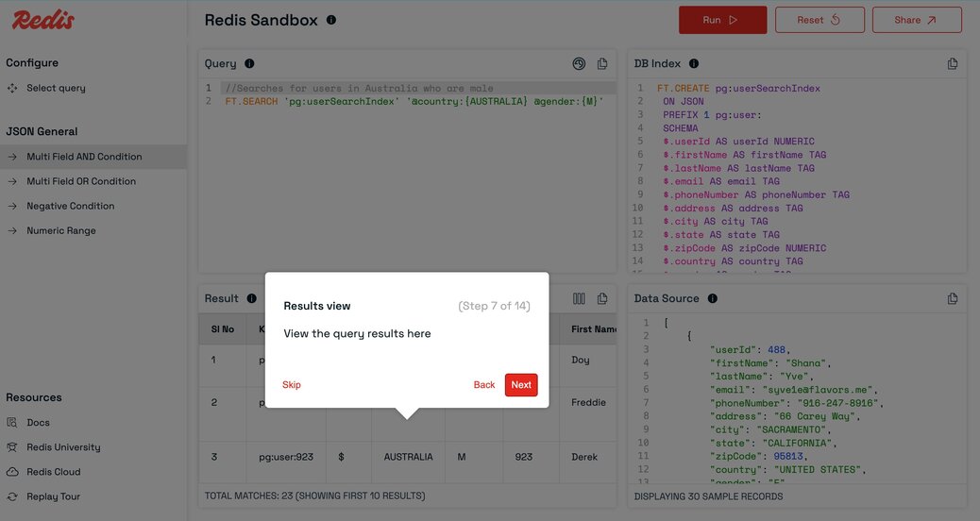Click Next in the tour dialog
Screen dimensions: 980x521
click(x=521, y=385)
